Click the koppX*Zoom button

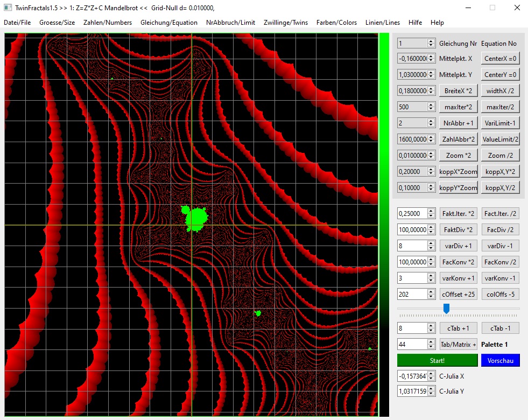(458, 172)
